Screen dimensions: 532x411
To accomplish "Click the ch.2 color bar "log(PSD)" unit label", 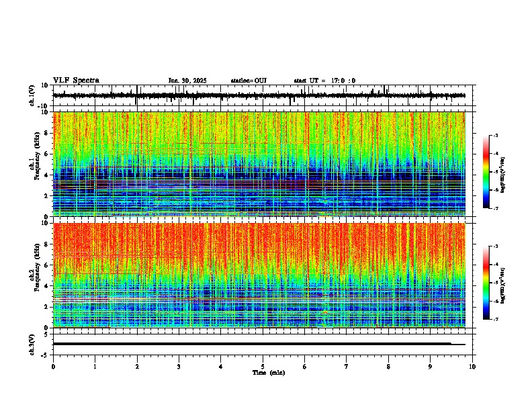I will pyautogui.click(x=503, y=285).
